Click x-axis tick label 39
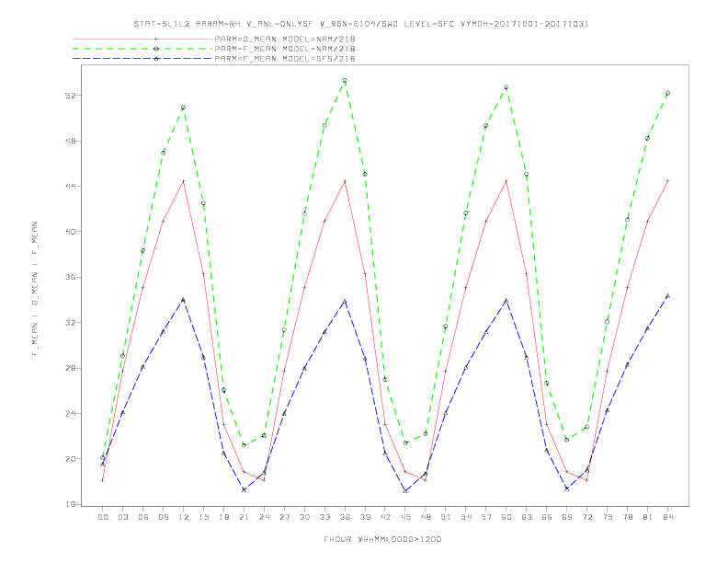 coord(365,517)
